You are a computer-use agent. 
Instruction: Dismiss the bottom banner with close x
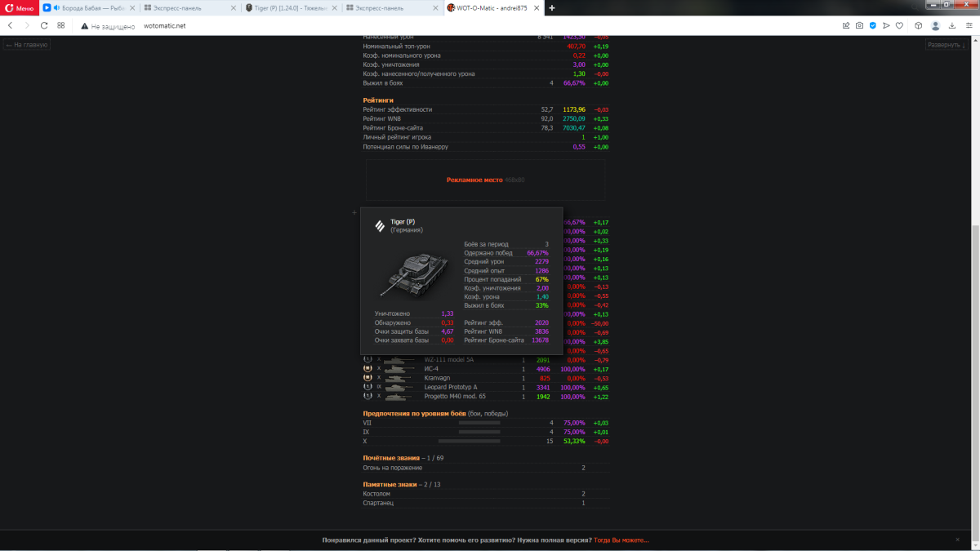click(958, 540)
